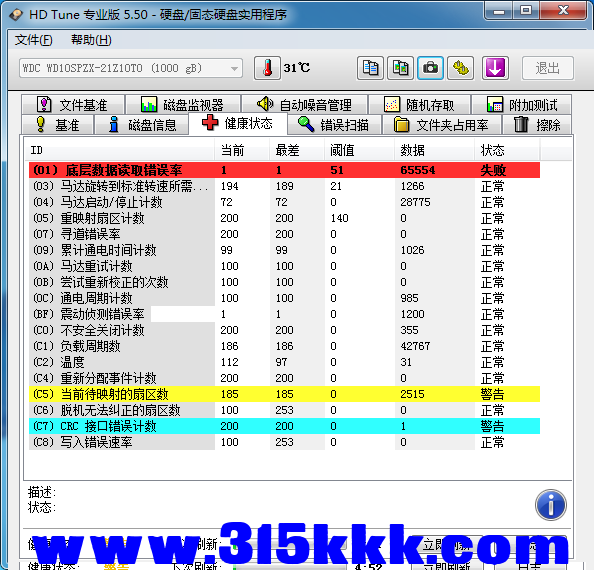Switch to the 随机存取 tab
The image size is (594, 570).
coord(420,105)
